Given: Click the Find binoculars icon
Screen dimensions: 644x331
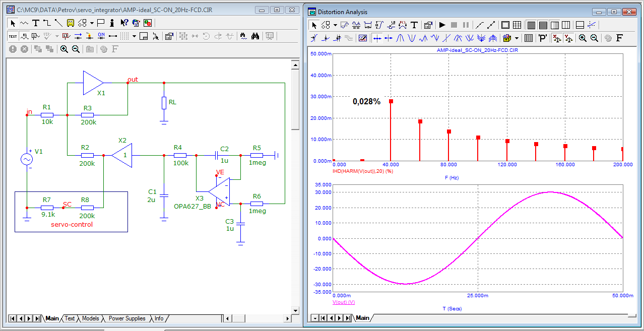Looking at the screenshot, I should tap(255, 36).
